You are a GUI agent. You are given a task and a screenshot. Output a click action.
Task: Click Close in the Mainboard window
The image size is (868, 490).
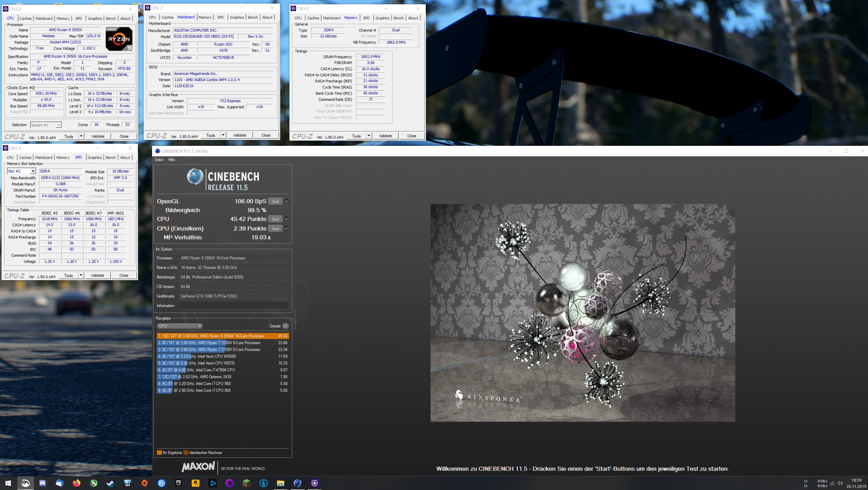(x=266, y=135)
